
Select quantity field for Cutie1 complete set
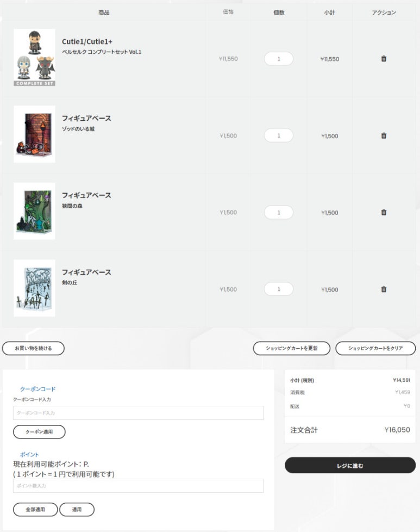click(278, 59)
